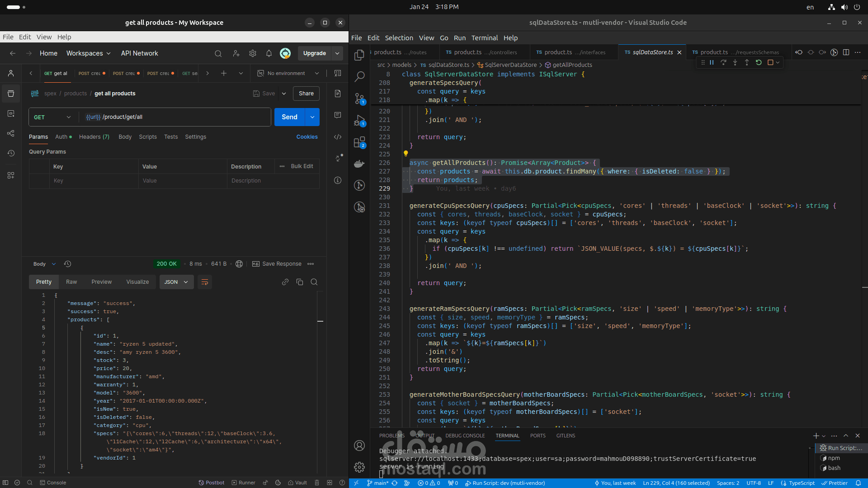Open the JSON format dropdown
868x488 pixels.
click(x=176, y=282)
